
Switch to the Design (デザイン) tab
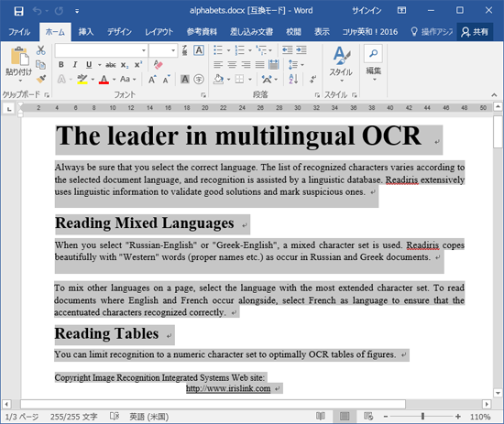point(119,32)
